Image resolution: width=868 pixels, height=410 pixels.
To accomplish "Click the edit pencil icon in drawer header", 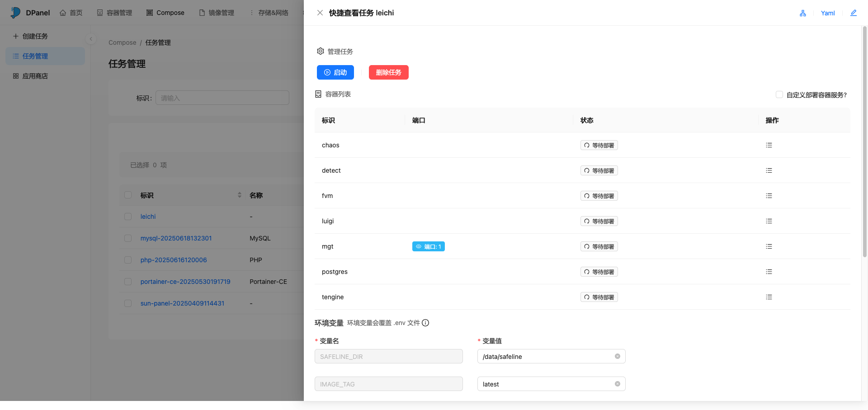I will click(x=853, y=13).
